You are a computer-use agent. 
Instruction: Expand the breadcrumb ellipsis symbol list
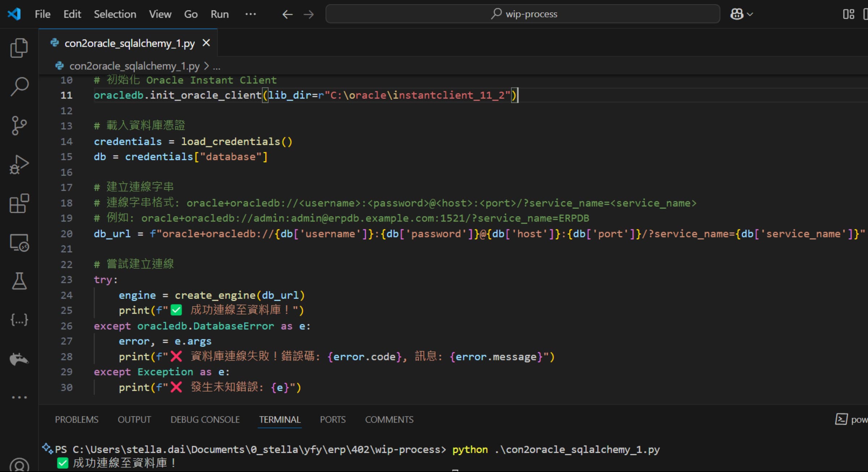[x=217, y=67]
